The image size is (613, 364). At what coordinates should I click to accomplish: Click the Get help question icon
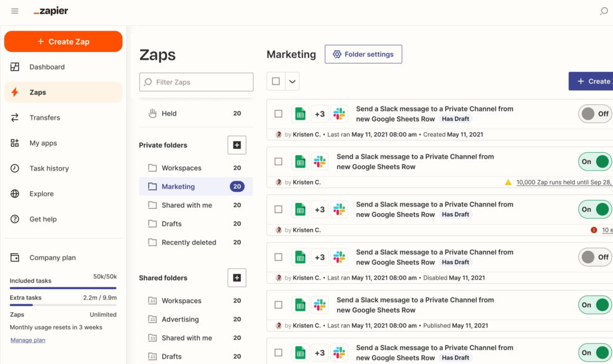pos(15,219)
